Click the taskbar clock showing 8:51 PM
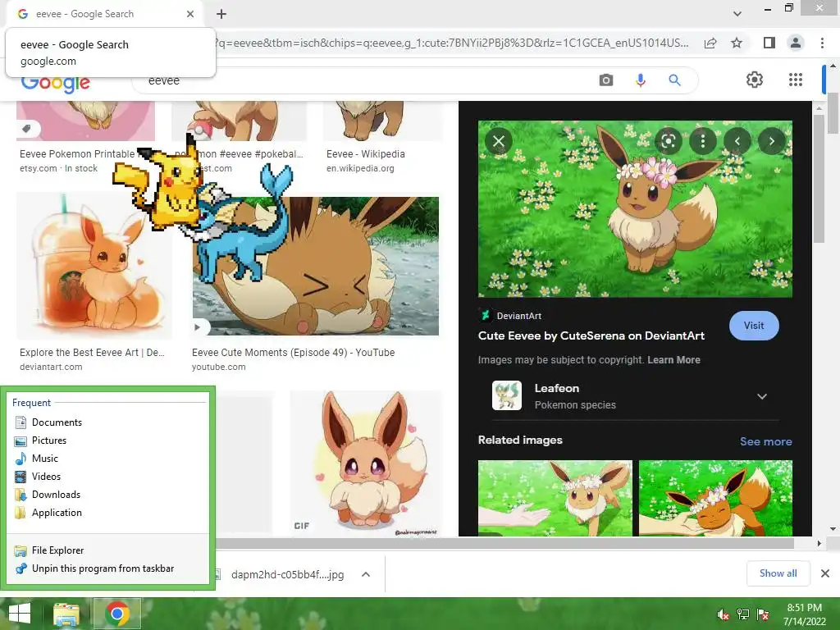Viewport: 840px width, 630px height. [x=804, y=614]
